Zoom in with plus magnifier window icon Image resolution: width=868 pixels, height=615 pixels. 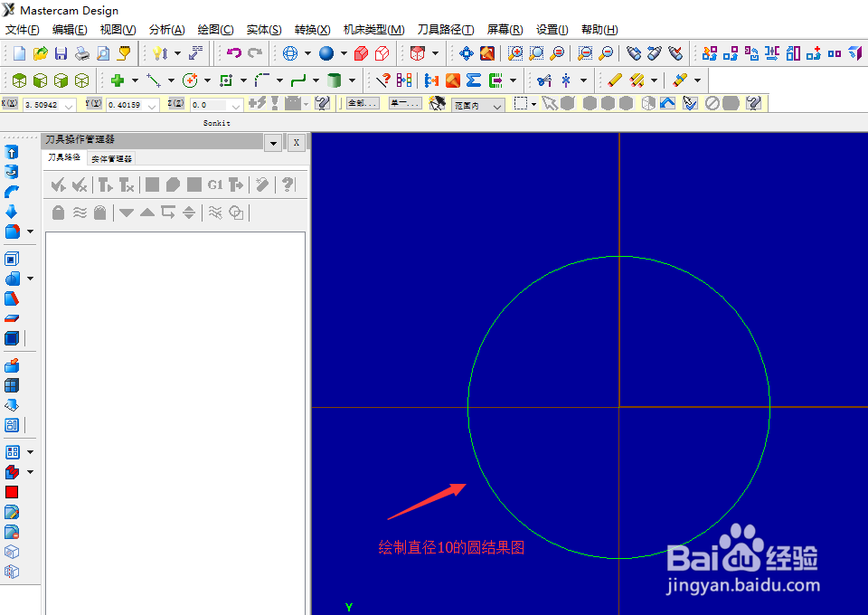(515, 53)
